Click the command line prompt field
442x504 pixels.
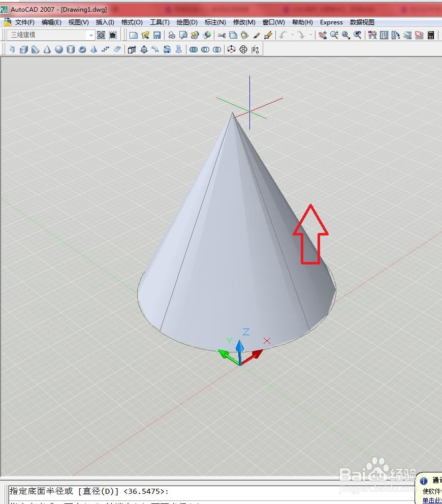click(x=212, y=491)
